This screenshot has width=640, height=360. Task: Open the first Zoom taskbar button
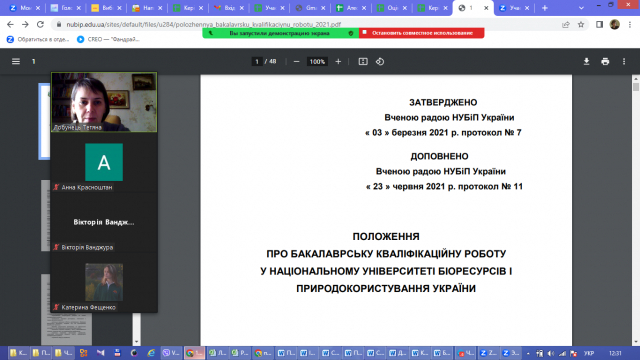[488, 353]
